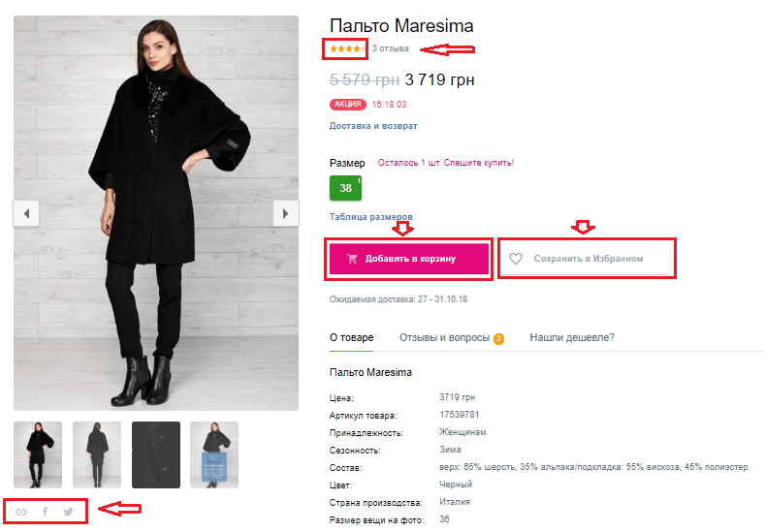Select the 'О товаре' tab
This screenshot has height=532, width=765.
coord(351,337)
